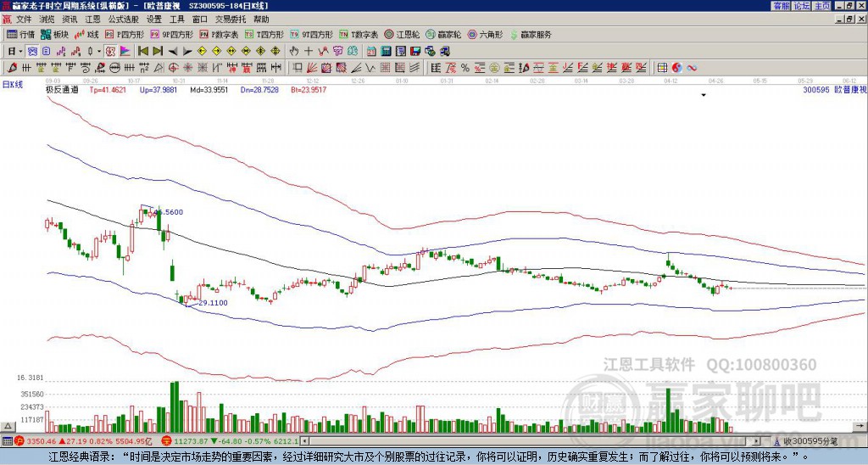This screenshot has width=868, height=465.
Task: Step chart left with black left arrow
Action: [x=173, y=52]
